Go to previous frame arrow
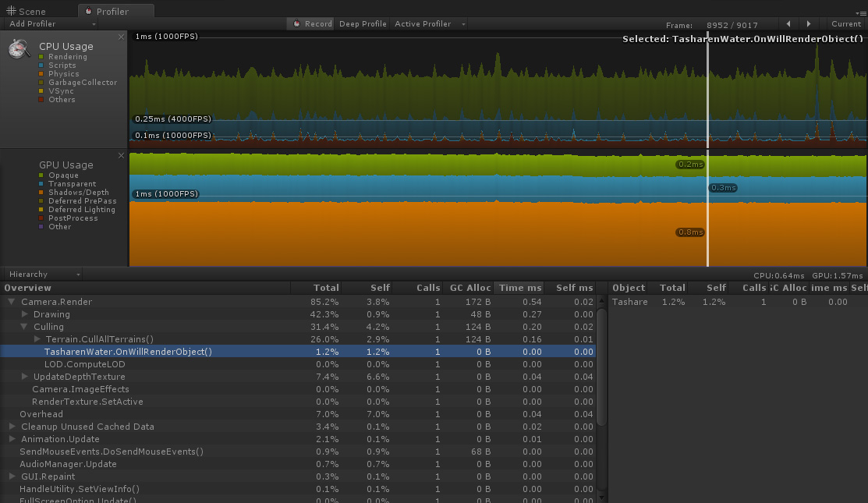The height and width of the screenshot is (503, 868). pos(788,23)
